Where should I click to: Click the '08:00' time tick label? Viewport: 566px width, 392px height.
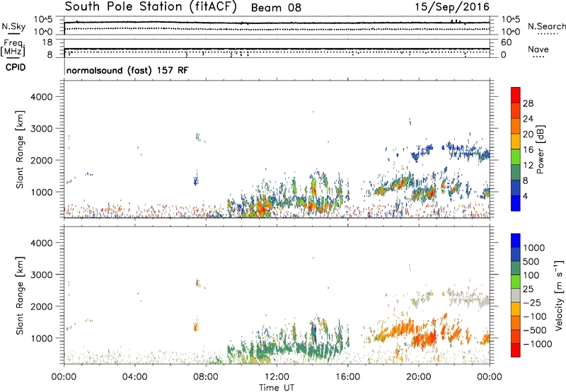pos(205,377)
